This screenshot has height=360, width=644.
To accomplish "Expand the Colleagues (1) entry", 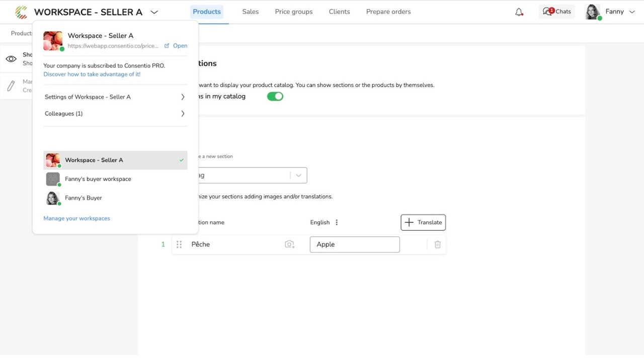I will [x=115, y=114].
